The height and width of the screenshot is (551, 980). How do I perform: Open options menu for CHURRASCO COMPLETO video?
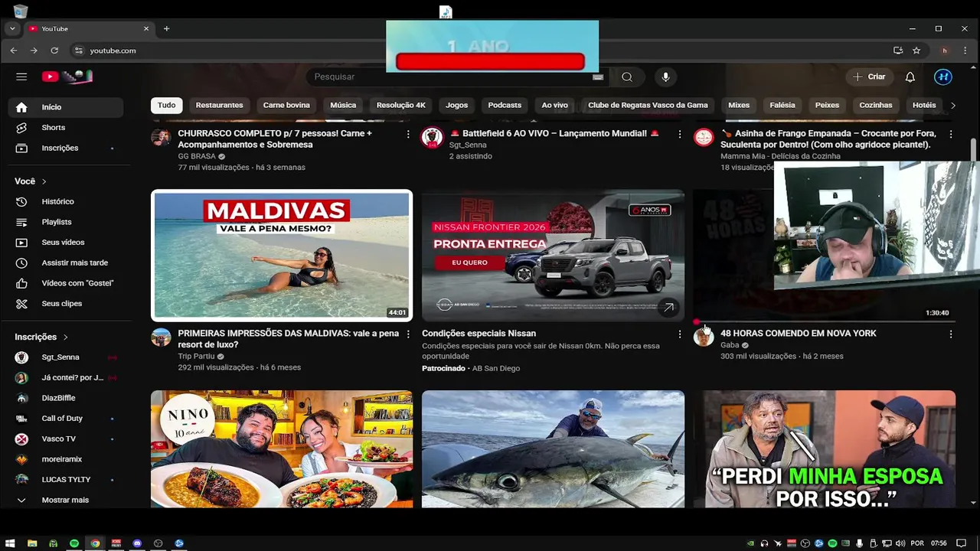tap(408, 134)
